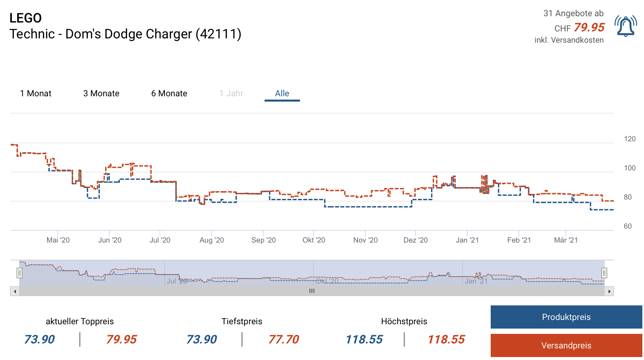The width and height of the screenshot is (644, 360).
Task: Open the 31 Angebote ab link
Action: [573, 14]
